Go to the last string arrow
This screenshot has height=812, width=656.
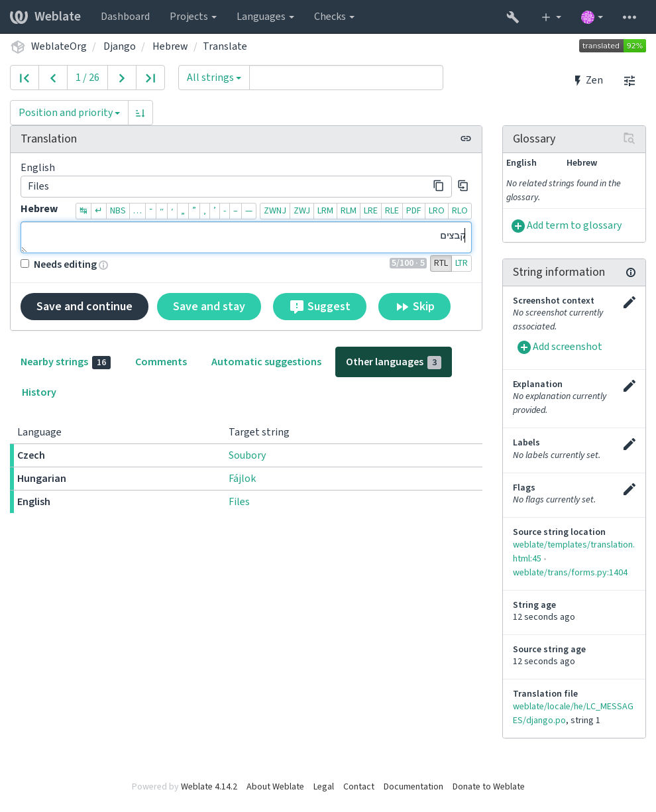point(150,78)
